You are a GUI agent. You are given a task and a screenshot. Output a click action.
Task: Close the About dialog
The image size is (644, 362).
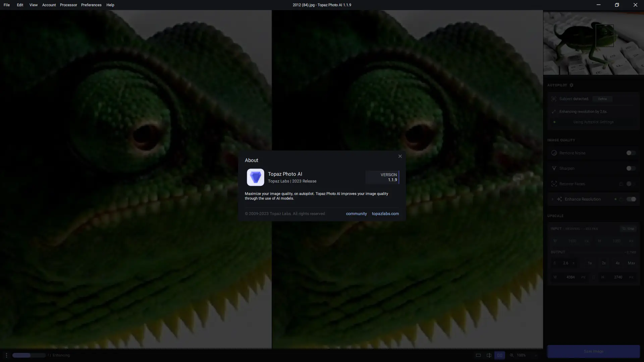400,156
